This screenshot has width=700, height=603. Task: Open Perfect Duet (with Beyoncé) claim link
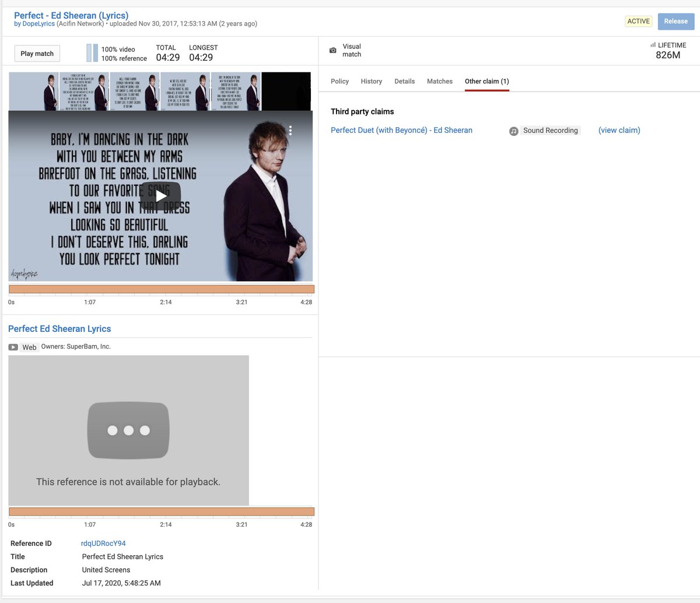[401, 130]
